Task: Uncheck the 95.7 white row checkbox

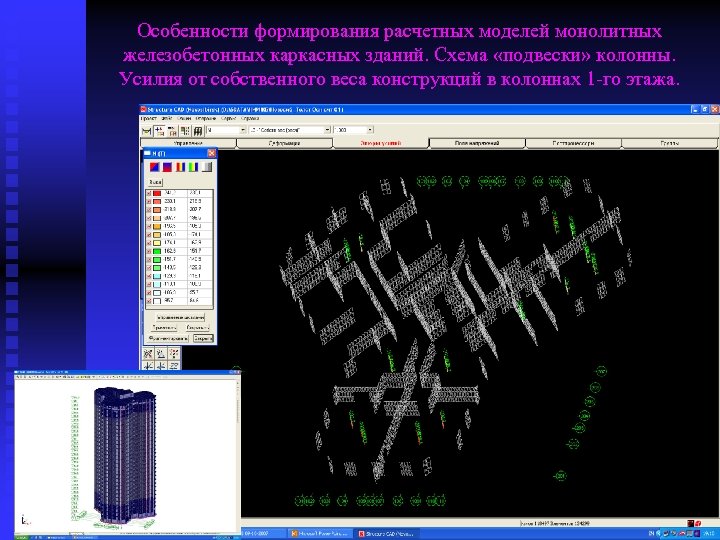Action: click(149, 301)
